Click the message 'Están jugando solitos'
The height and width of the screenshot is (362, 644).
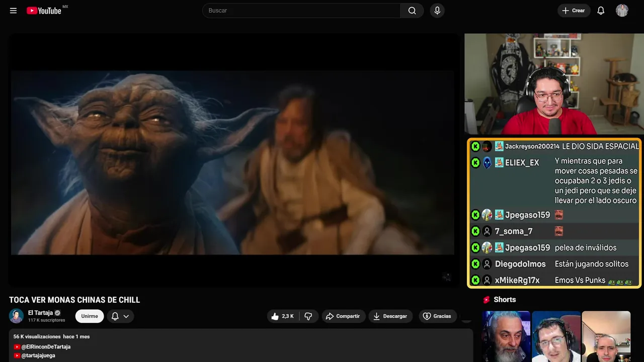pos(592,264)
